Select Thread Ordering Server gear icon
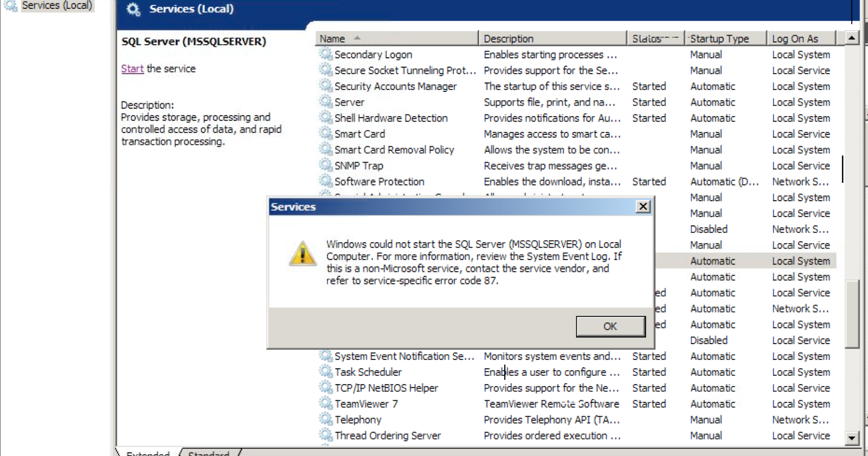 (326, 435)
